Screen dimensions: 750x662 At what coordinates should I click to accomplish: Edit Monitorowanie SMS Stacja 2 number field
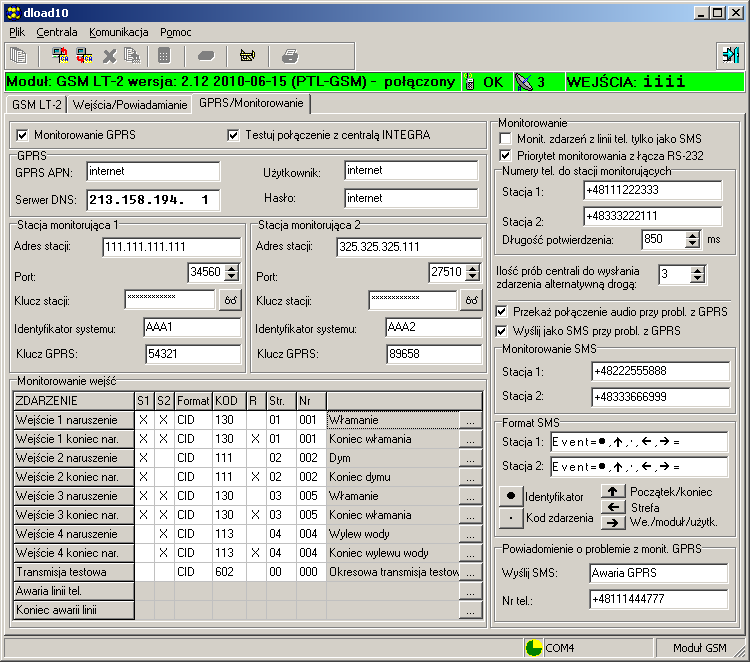tap(661, 397)
